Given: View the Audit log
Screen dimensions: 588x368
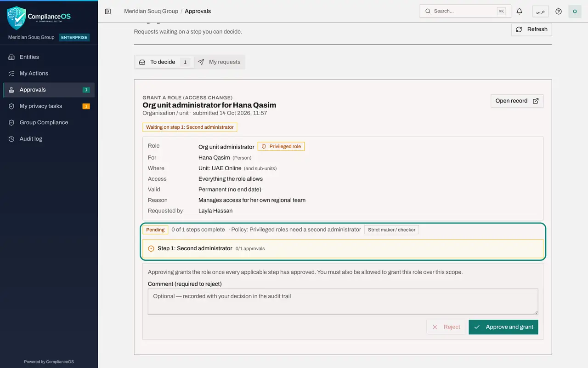Looking at the screenshot, I should point(49,139).
